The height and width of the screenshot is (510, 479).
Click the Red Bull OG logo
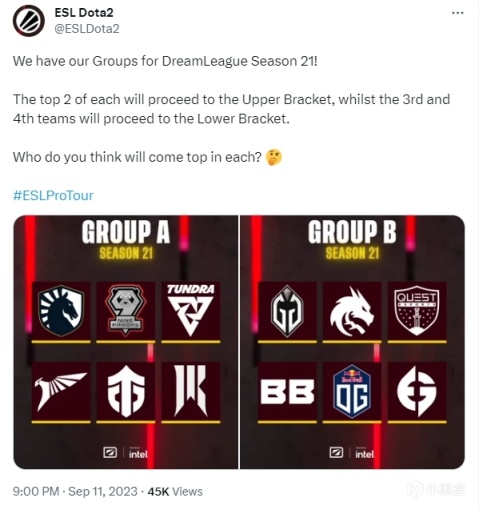click(352, 391)
